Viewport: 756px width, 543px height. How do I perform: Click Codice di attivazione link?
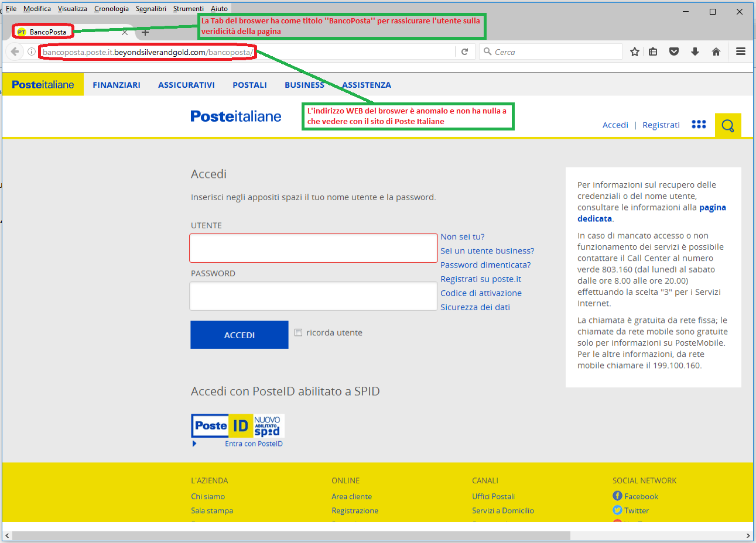[x=481, y=293]
